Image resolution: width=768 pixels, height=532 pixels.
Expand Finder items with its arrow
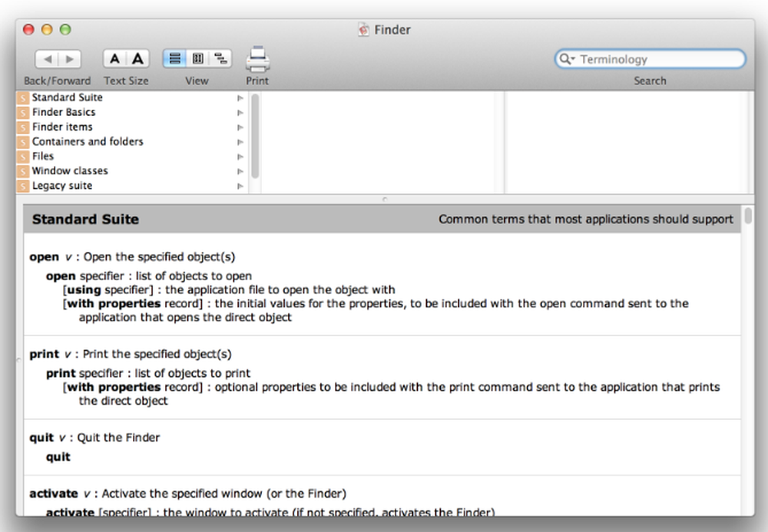[x=240, y=127]
